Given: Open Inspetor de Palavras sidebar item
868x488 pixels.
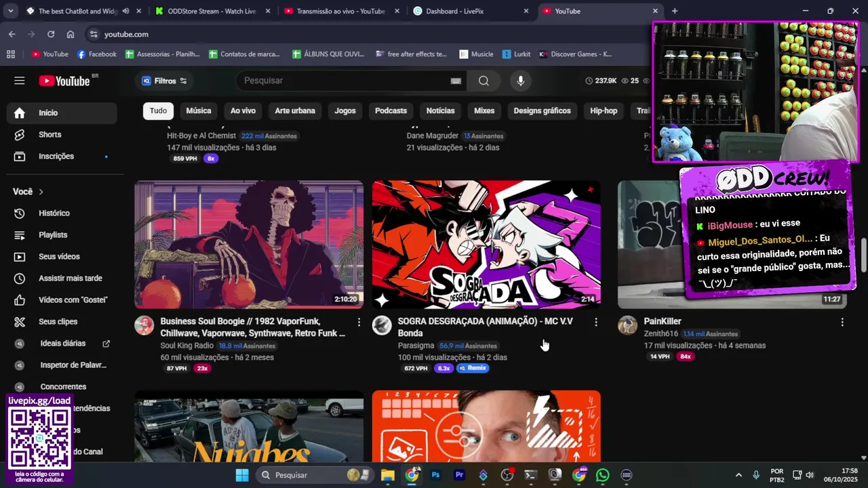Looking at the screenshot, I should pos(62,365).
